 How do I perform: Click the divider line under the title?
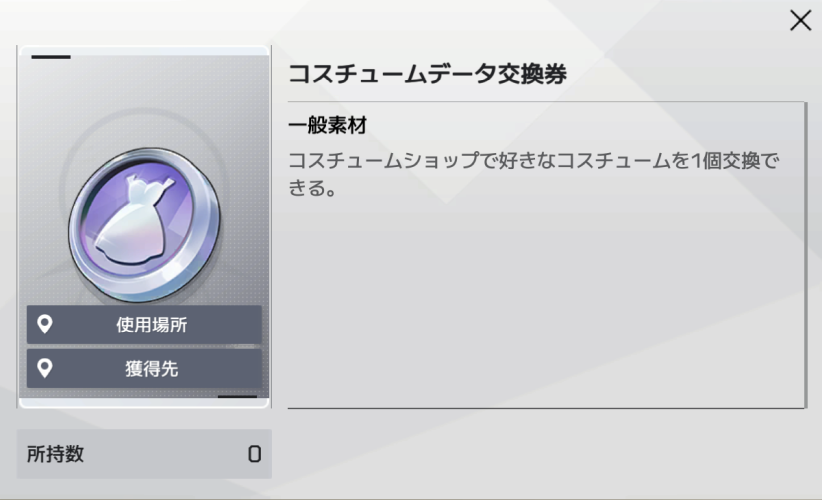545,101
